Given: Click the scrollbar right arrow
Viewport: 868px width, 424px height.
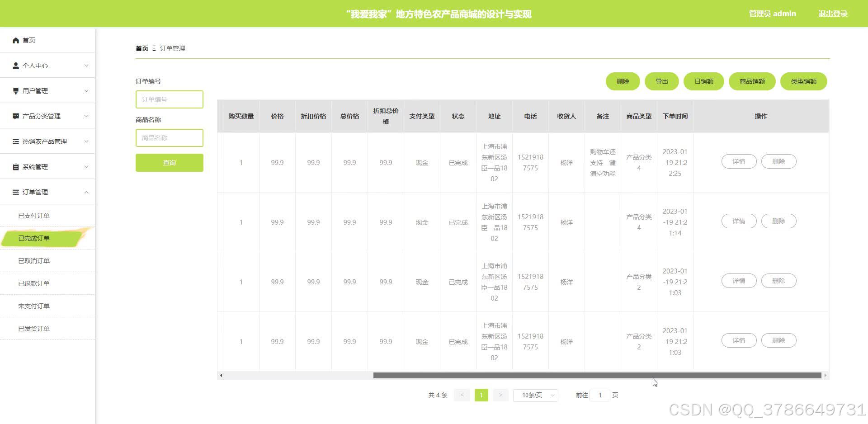Looking at the screenshot, I should pyautogui.click(x=826, y=375).
